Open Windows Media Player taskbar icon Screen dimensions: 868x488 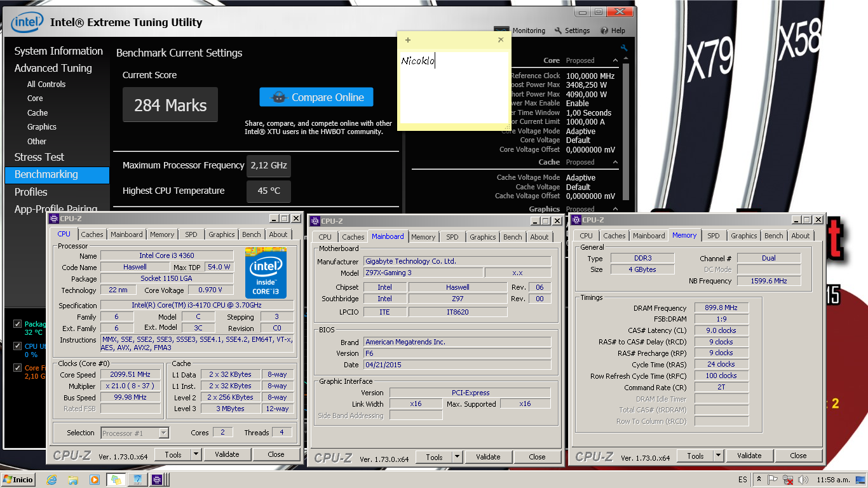[94, 480]
